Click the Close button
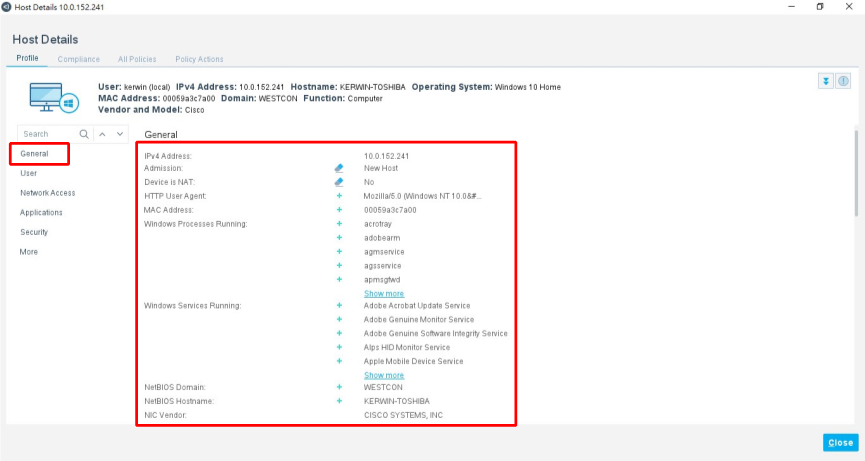Screen dimensions: 865x461 click(841, 443)
